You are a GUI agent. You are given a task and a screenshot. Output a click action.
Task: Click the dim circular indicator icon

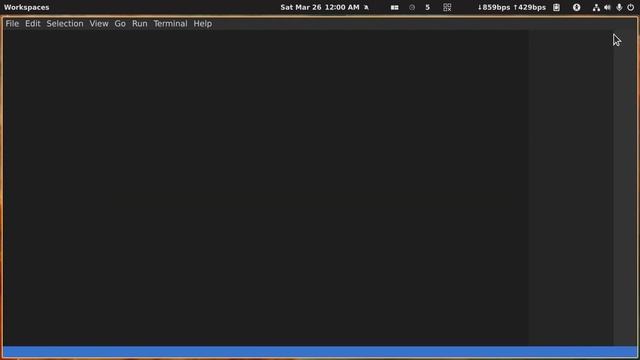tap(412, 7)
